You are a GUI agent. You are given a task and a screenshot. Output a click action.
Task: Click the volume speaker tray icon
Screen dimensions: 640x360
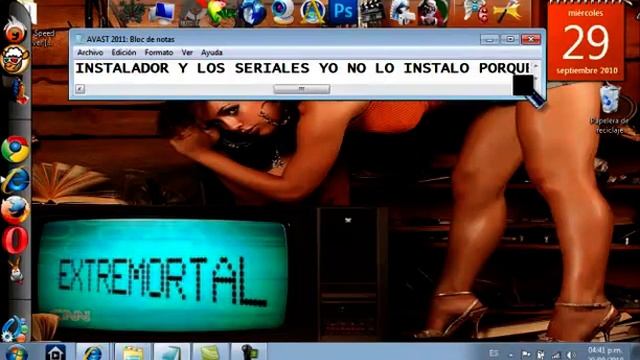(x=571, y=355)
